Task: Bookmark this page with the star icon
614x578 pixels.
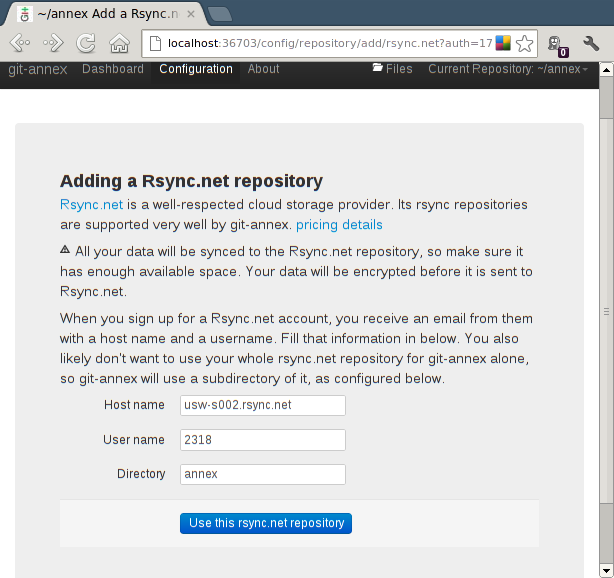Action: point(524,43)
